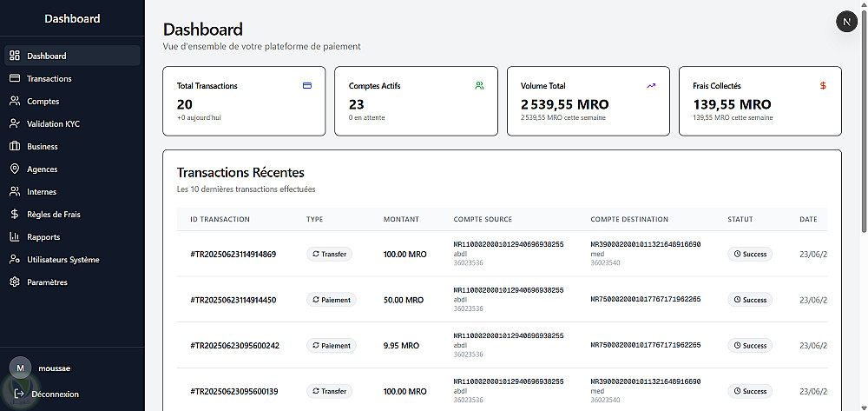This screenshot has height=411, width=868.
Task: Click the Frais Collectés dollar icon
Action: [x=823, y=86]
